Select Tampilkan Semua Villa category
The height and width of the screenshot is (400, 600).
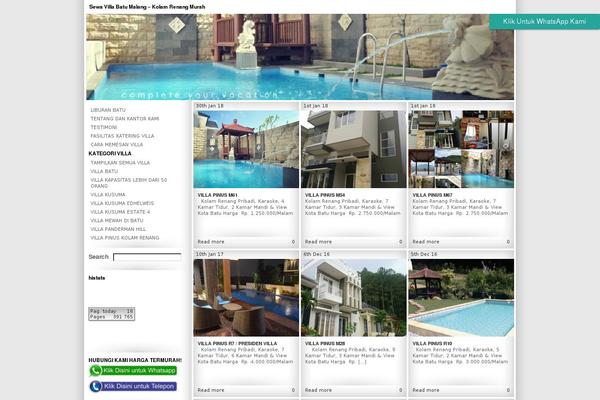click(120, 163)
